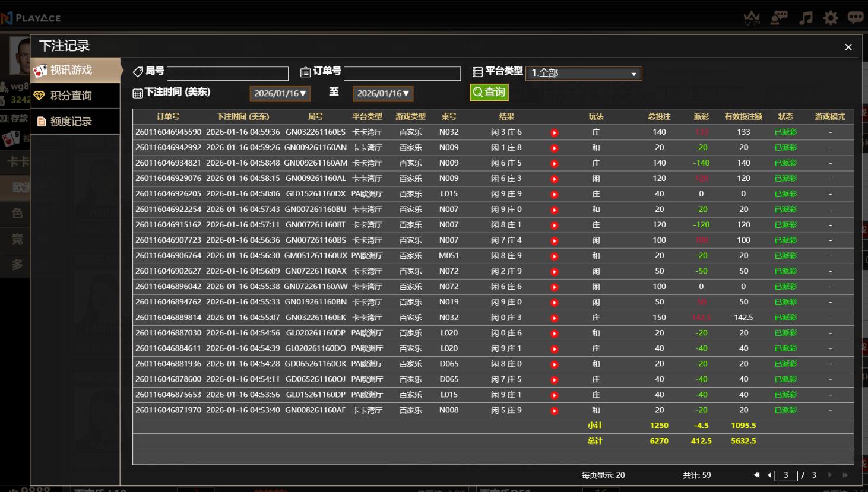Play replay for round GL015261160DX
The image size is (868, 492).
(x=555, y=195)
